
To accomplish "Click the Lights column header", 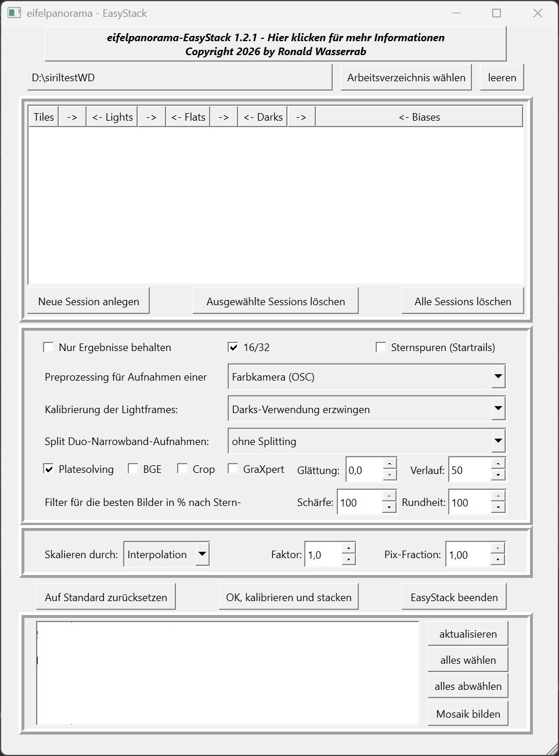I will coord(113,117).
